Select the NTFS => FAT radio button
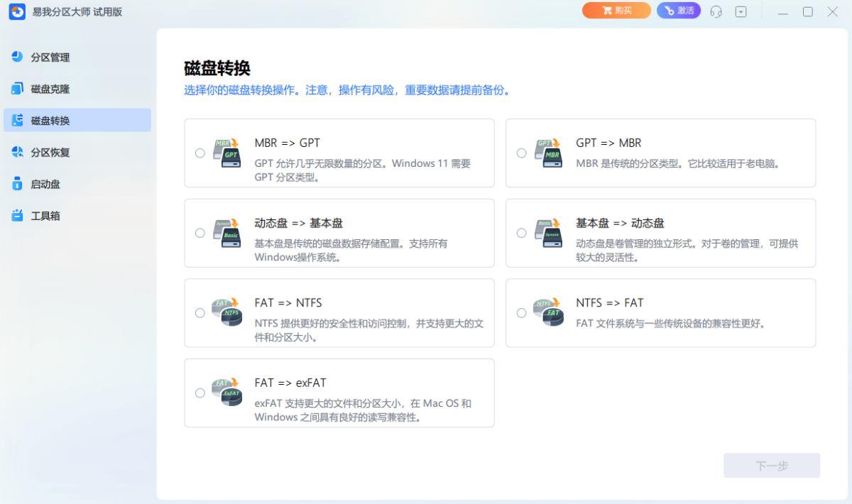Screen dimensions: 852x504 click(521, 313)
